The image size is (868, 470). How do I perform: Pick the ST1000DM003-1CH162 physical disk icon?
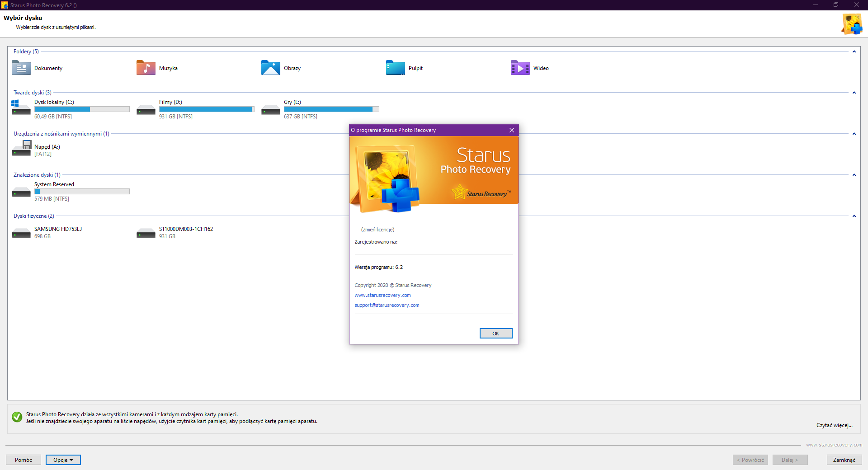[x=146, y=233]
